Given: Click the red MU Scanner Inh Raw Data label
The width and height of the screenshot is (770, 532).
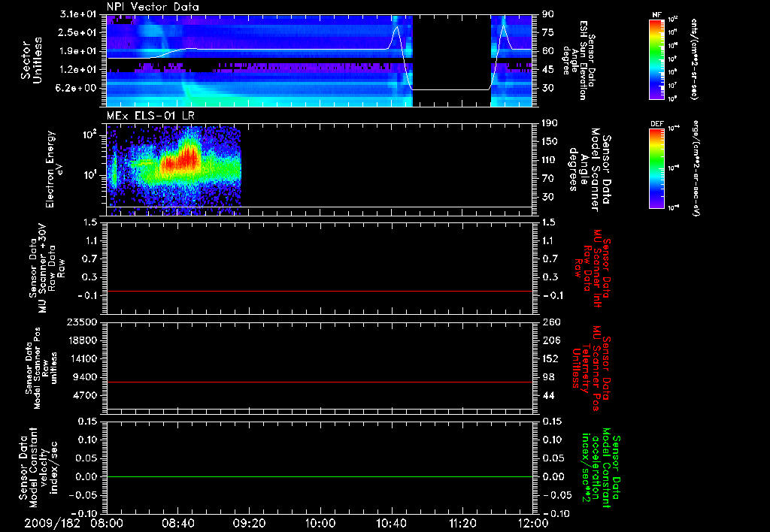Looking at the screenshot, I should coord(593,268).
